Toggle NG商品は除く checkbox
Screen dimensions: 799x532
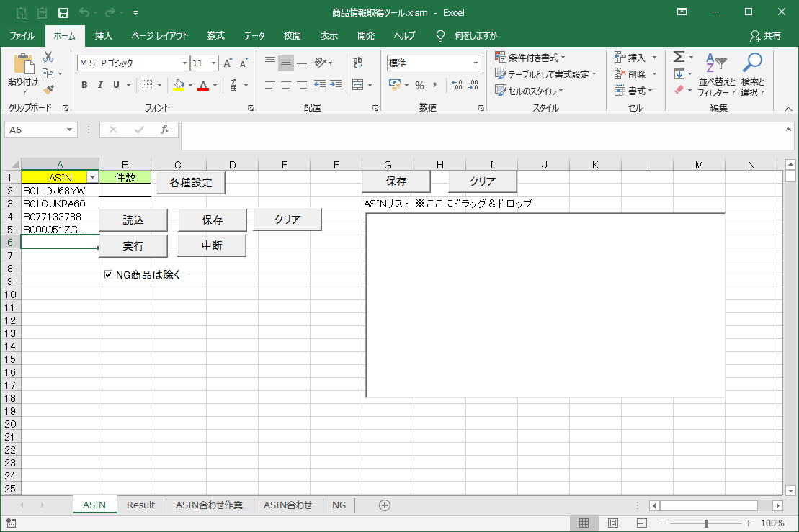108,274
